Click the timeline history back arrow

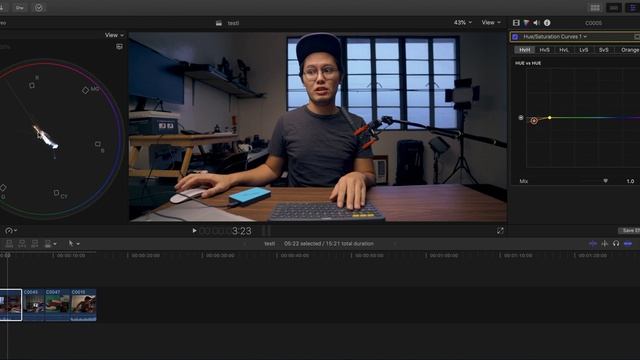(x=244, y=244)
